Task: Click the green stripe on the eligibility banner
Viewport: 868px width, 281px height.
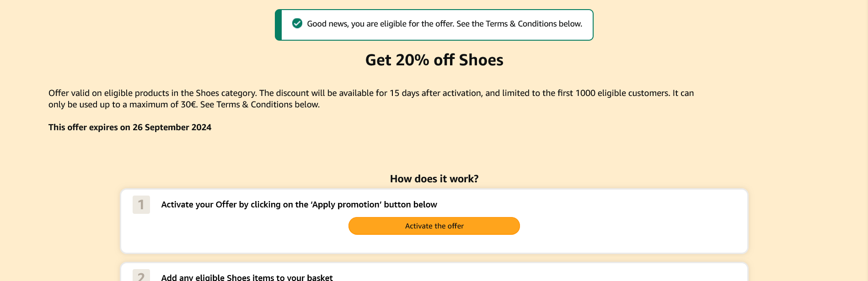Action: point(278,25)
